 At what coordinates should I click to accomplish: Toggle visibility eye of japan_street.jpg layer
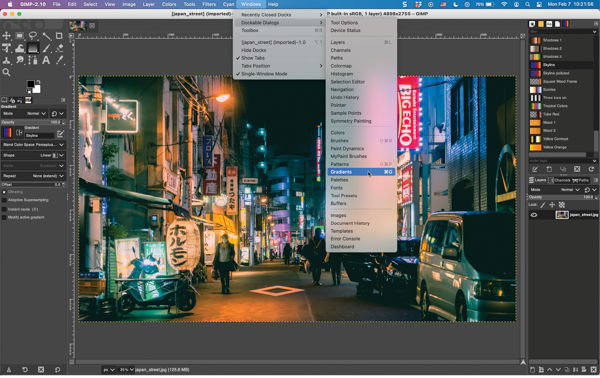(x=534, y=215)
